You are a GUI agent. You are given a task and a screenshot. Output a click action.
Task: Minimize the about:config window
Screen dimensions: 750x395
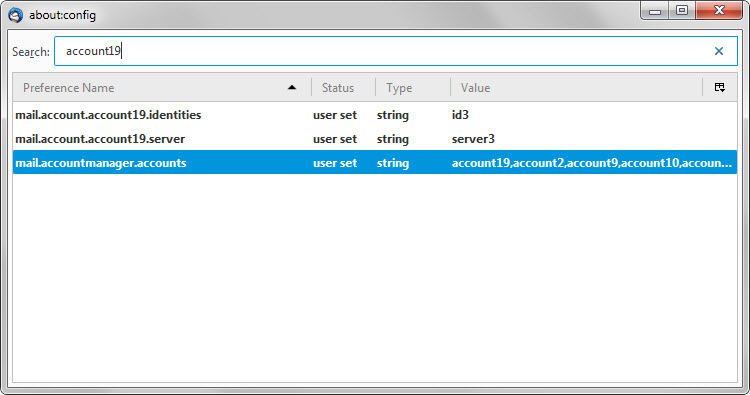[655, 11]
